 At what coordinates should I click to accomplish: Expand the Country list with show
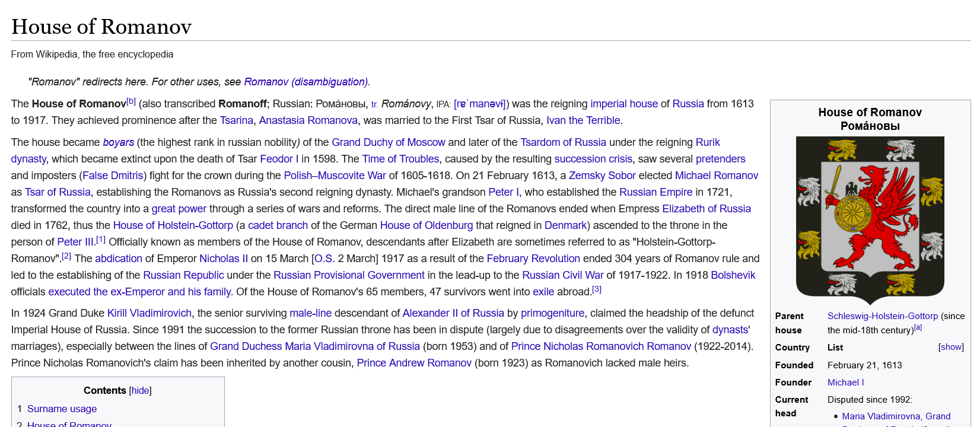click(x=951, y=347)
